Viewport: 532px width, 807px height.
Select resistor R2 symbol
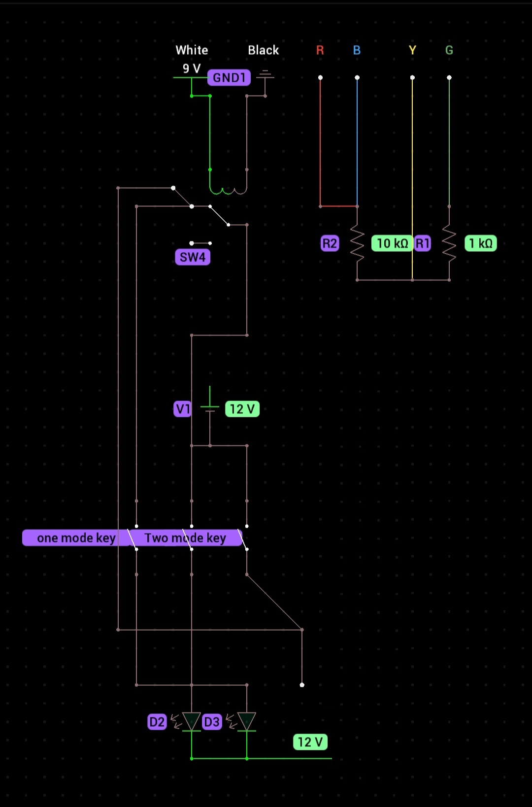tap(357, 243)
